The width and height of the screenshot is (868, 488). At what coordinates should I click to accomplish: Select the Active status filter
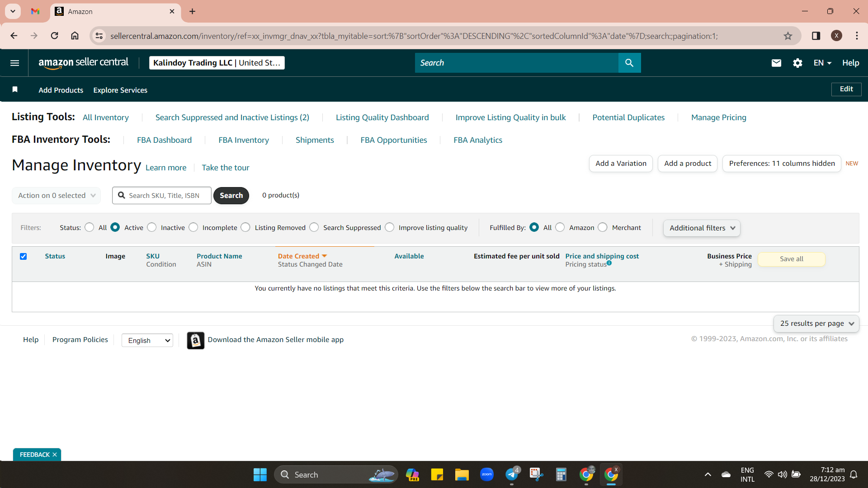click(115, 227)
